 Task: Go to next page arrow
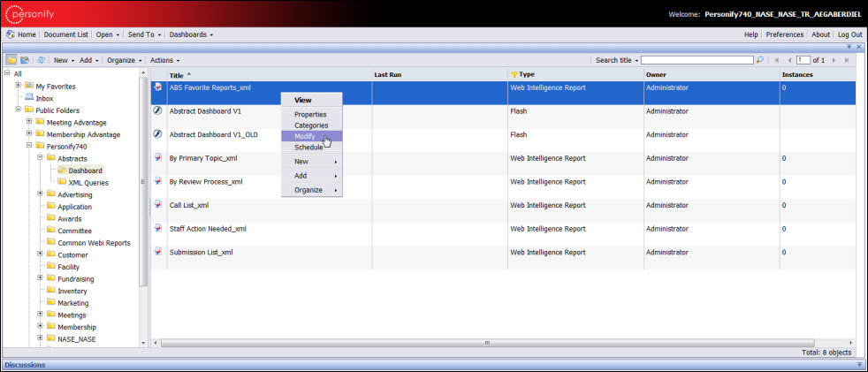pyautogui.click(x=834, y=60)
